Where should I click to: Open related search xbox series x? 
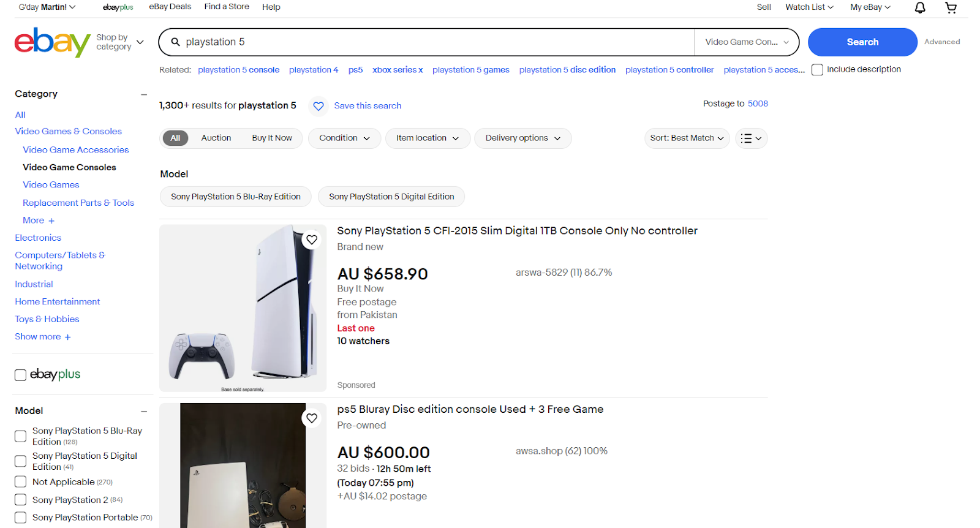(x=398, y=70)
